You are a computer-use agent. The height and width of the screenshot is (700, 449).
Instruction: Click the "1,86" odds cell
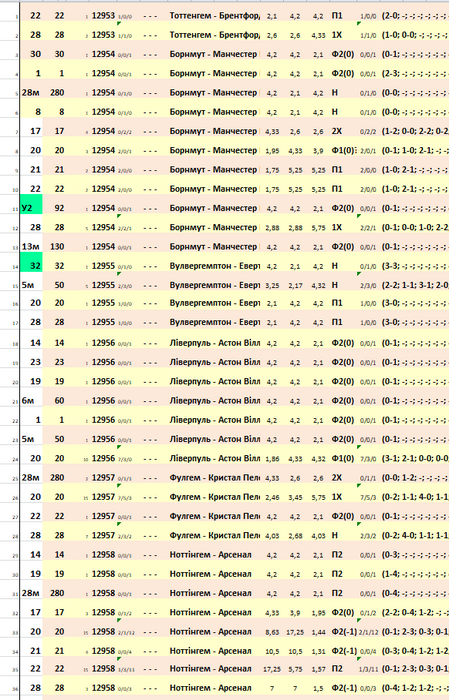[272, 458]
